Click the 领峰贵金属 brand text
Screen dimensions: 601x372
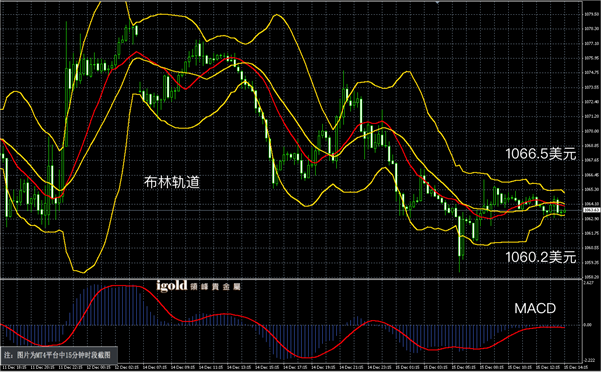pos(215,286)
